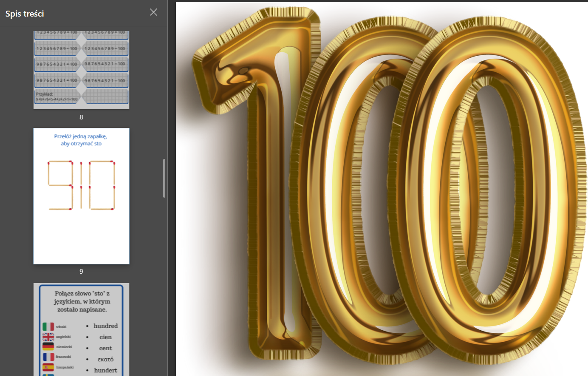Jump to the language-matching page thumbnail

(81, 329)
